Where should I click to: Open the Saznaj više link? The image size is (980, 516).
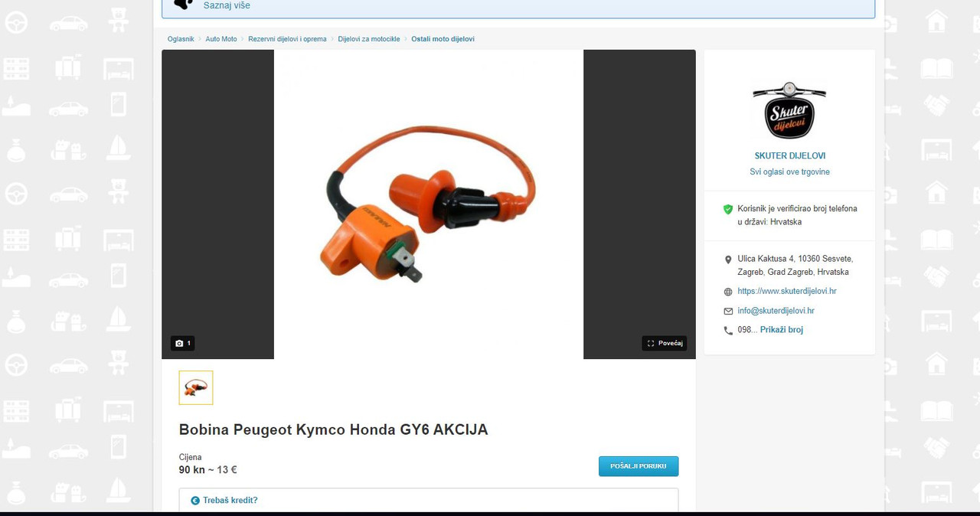click(227, 5)
